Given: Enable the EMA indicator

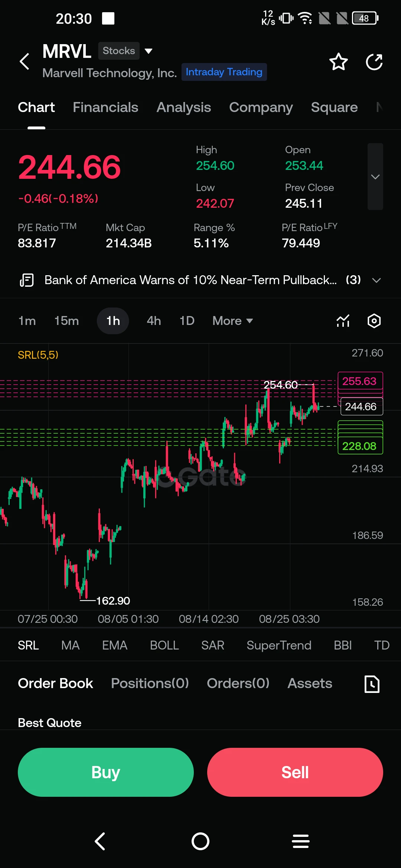Looking at the screenshot, I should coord(115,645).
